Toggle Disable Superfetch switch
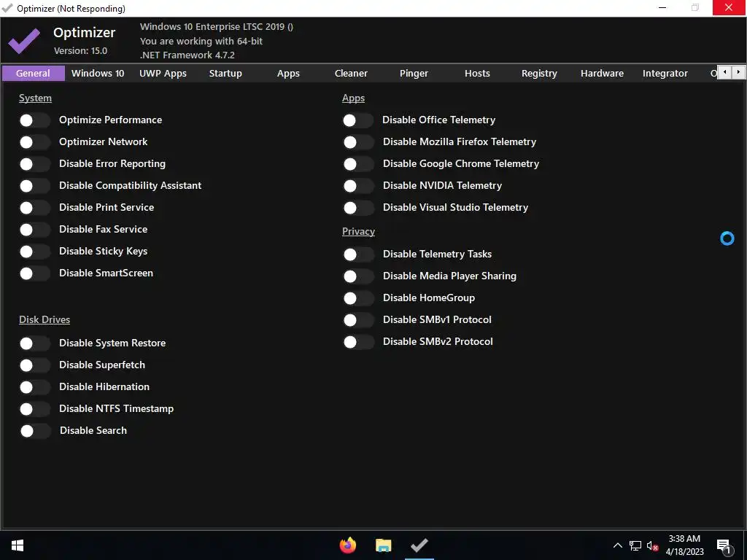This screenshot has width=747, height=560. (34, 365)
